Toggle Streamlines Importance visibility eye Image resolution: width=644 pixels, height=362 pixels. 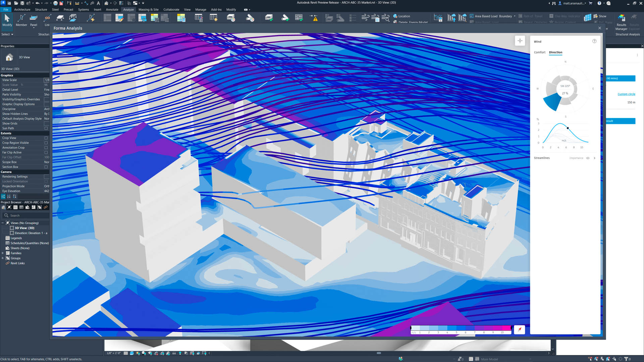coord(588,158)
